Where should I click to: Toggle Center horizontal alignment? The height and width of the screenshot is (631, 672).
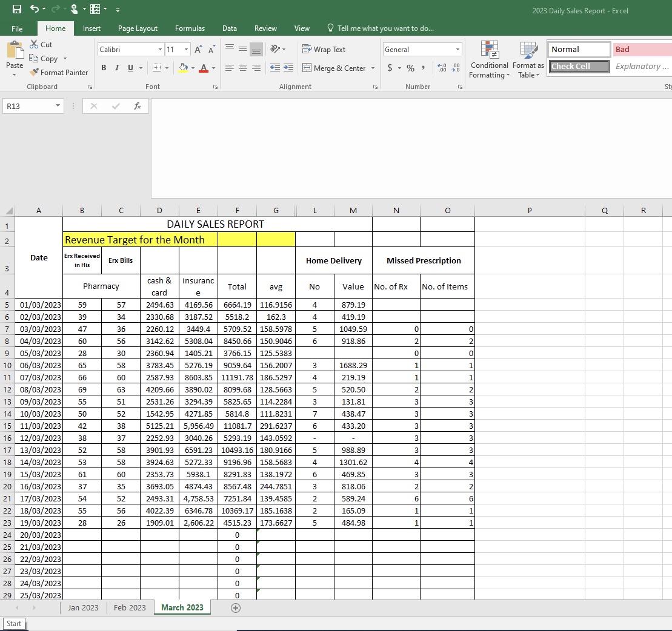pos(243,68)
